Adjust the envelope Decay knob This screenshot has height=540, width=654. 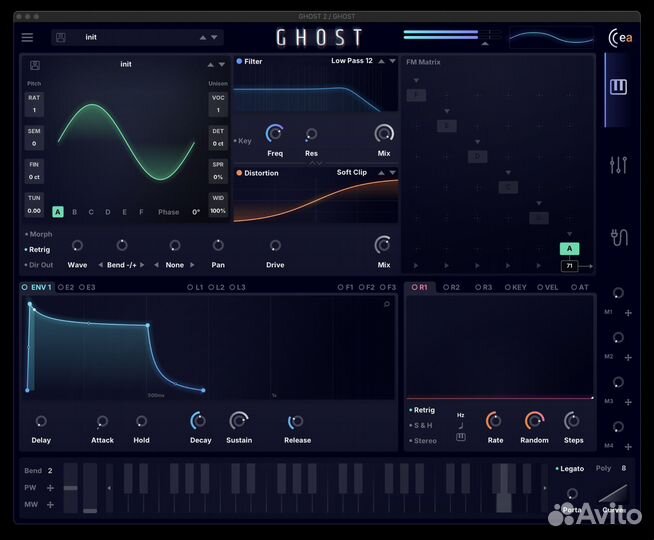[199, 421]
